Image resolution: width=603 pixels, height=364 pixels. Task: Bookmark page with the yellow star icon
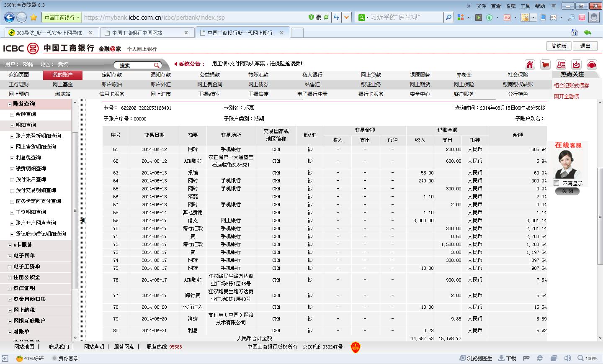click(x=33, y=17)
